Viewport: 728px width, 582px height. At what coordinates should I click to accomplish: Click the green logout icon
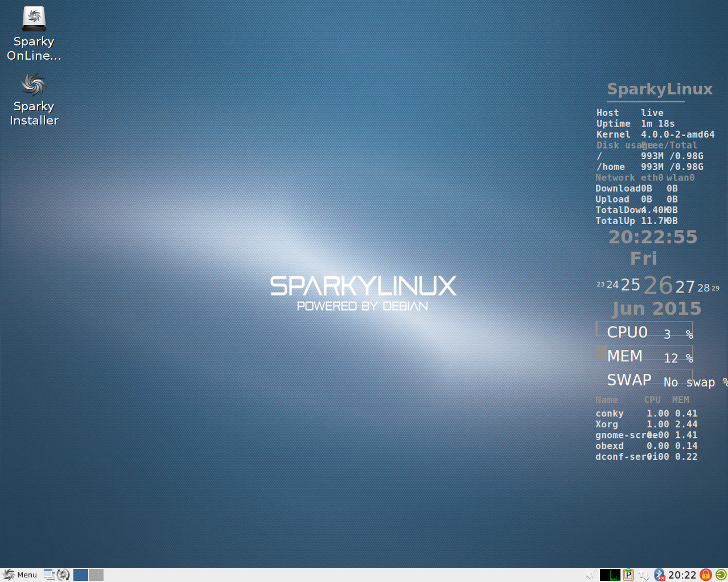click(x=721, y=575)
